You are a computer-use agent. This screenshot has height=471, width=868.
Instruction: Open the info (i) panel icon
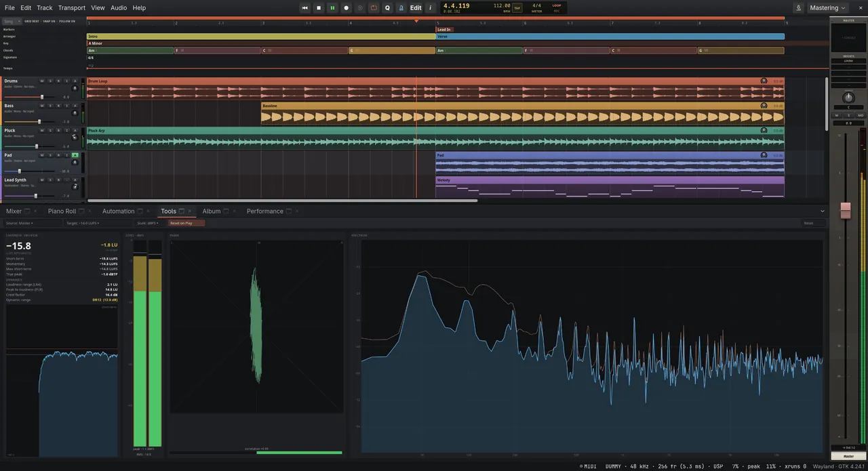(x=430, y=8)
